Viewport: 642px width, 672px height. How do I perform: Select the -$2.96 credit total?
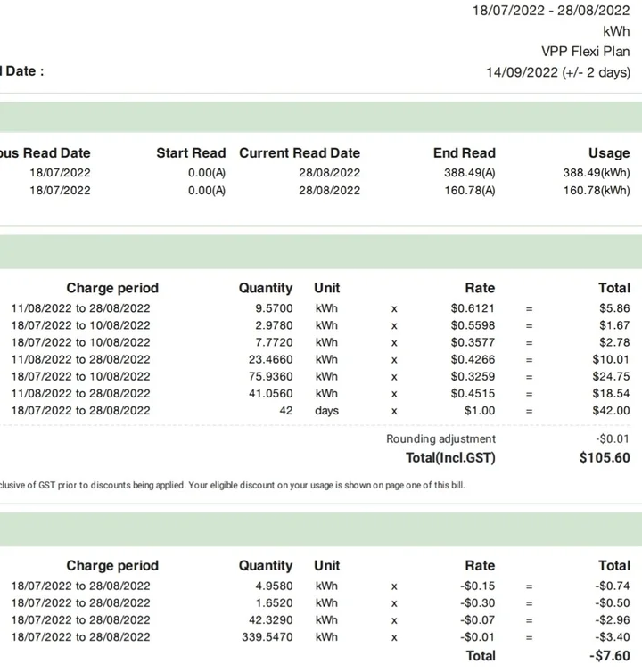(x=613, y=620)
